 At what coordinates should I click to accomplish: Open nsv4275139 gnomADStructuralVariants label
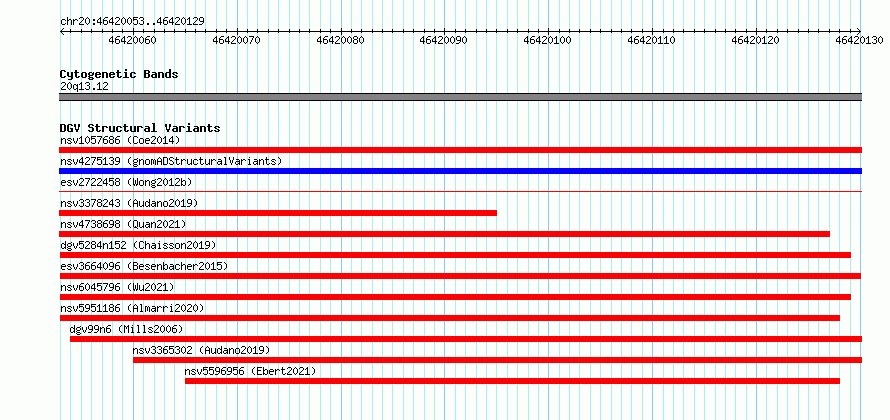171,161
